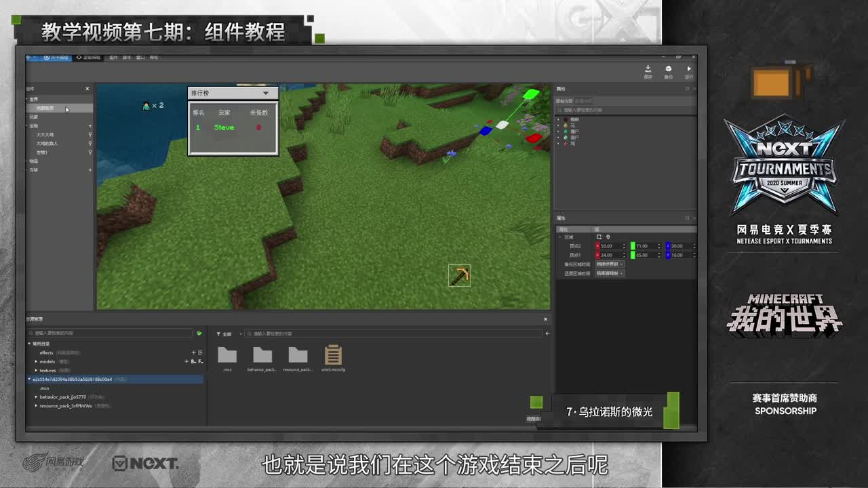868x488 pixels.
Task: Open the 窗口 menu in menu bar
Action: pos(140,58)
